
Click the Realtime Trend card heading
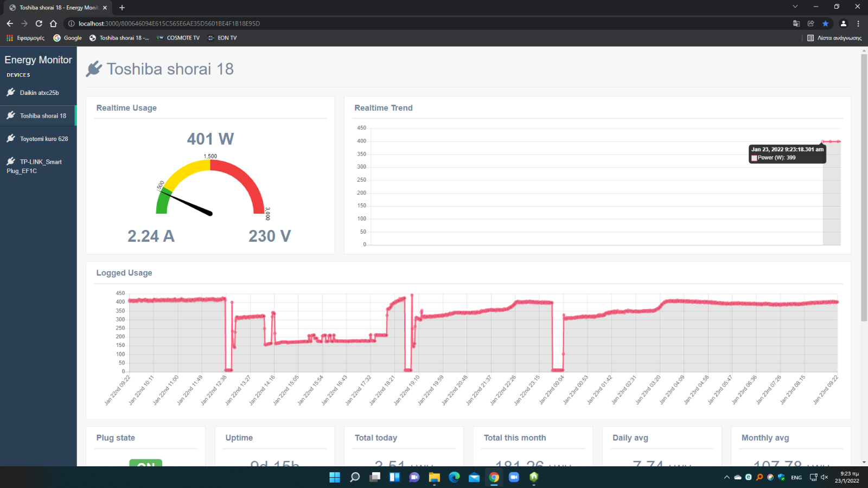[x=384, y=108]
